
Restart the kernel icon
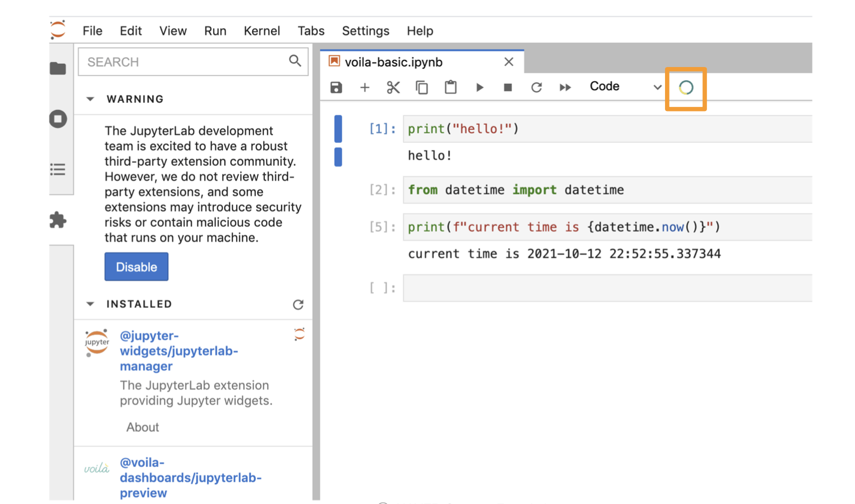click(x=536, y=87)
